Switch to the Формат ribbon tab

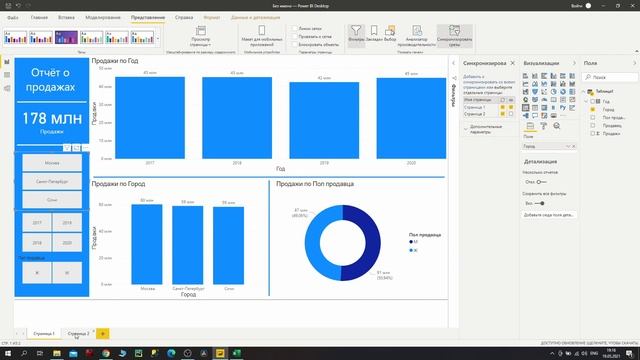tap(211, 18)
